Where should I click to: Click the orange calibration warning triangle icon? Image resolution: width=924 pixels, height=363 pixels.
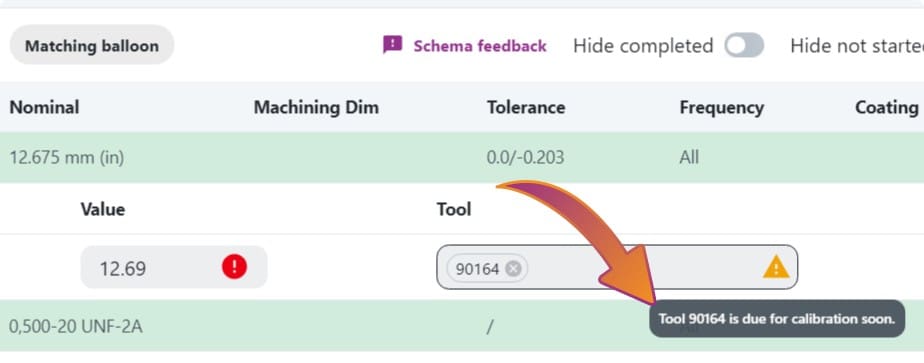coord(776,268)
